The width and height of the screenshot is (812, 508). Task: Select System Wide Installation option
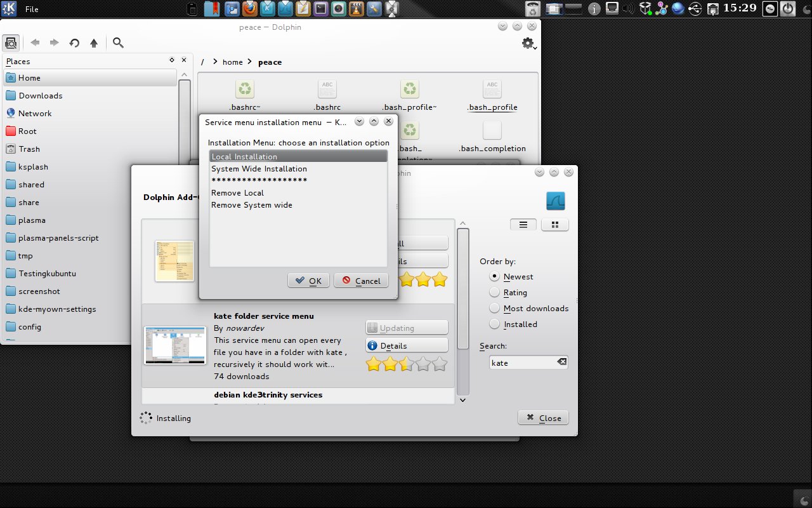298,168
